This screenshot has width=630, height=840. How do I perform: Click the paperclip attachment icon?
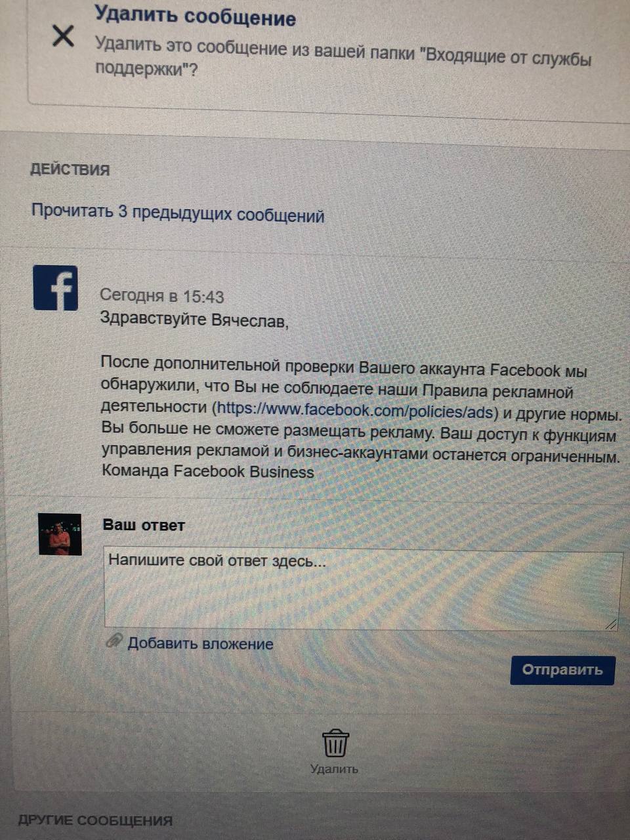click(114, 640)
